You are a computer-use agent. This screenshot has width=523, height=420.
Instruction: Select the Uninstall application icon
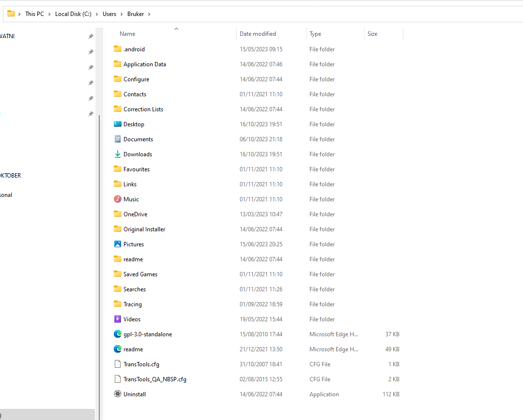click(118, 394)
